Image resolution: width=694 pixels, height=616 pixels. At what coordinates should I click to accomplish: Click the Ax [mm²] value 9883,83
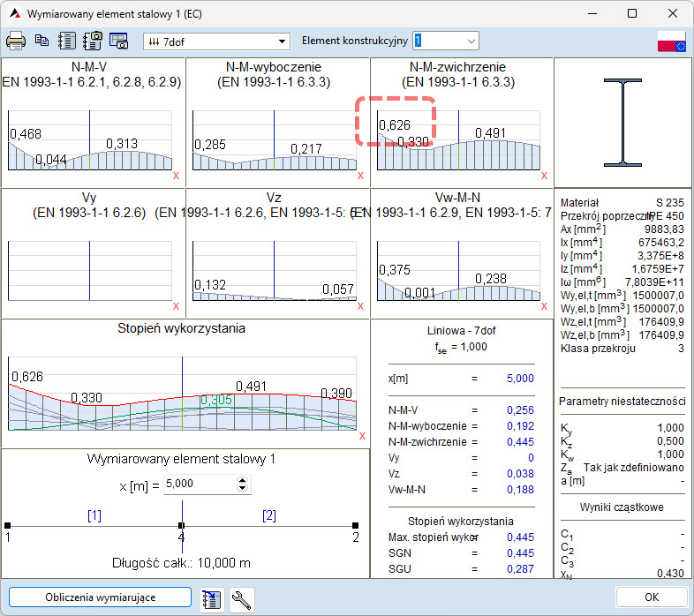[664, 229]
